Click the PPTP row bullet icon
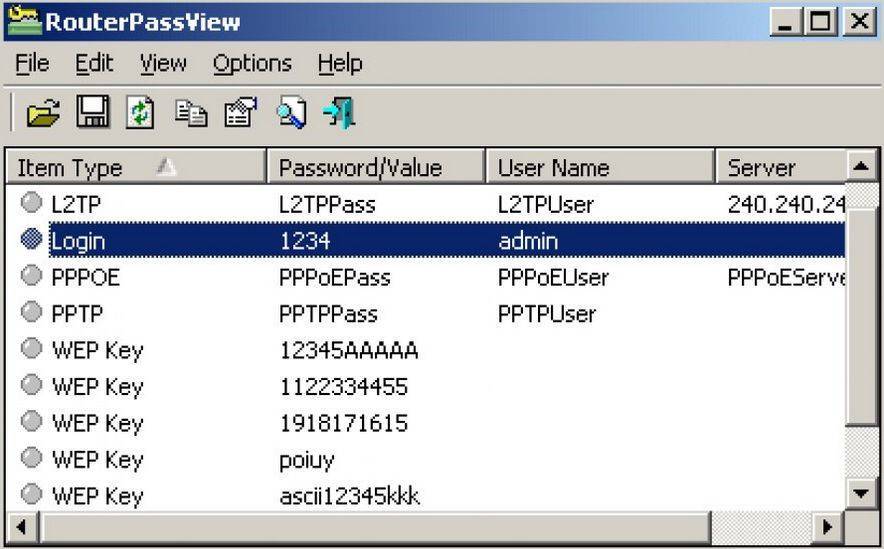Image resolution: width=884 pixels, height=549 pixels. [x=32, y=312]
